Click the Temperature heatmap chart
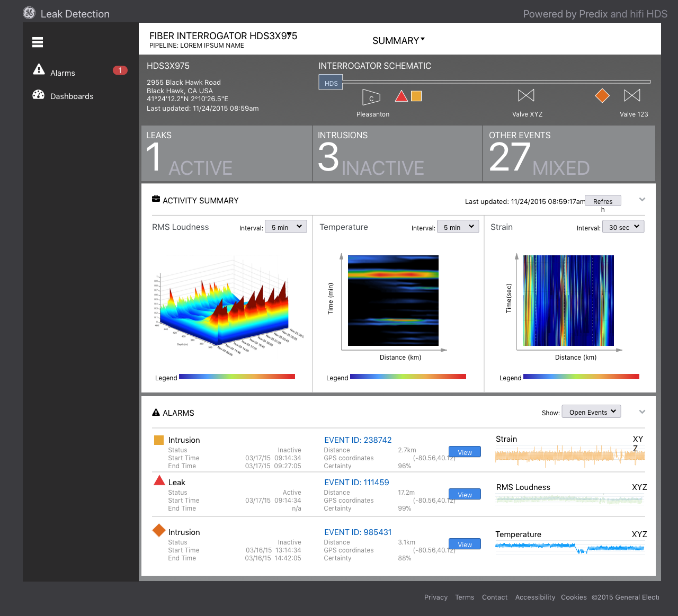 click(393, 300)
